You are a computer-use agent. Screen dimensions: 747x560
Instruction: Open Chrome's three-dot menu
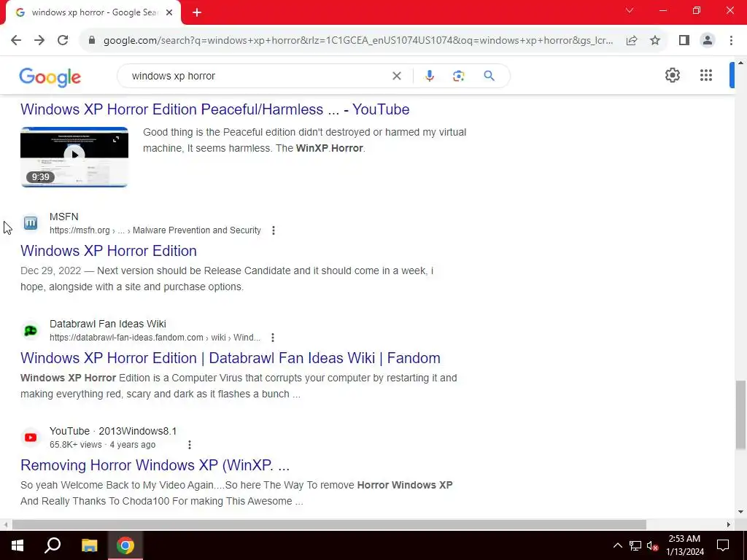[x=731, y=41]
